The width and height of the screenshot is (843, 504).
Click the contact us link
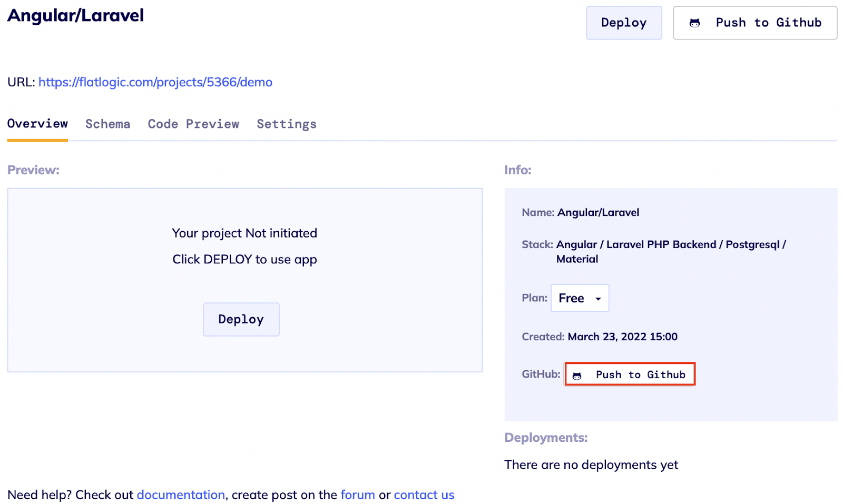point(424,495)
